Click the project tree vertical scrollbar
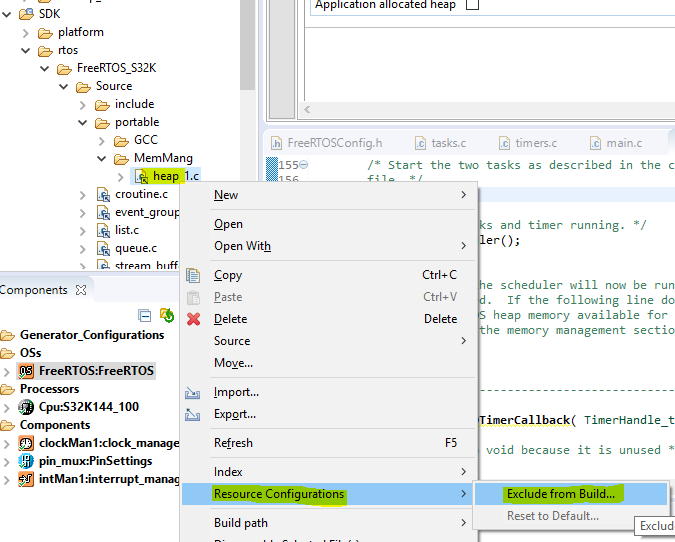The image size is (675, 542). coord(248,45)
